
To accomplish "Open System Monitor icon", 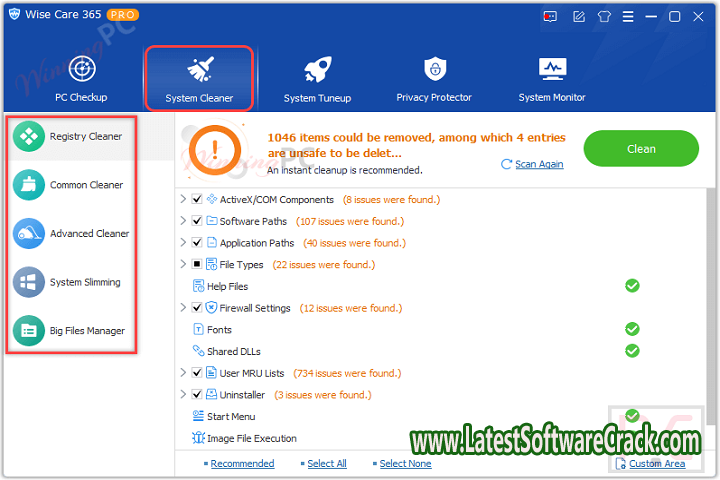I will click(x=552, y=69).
